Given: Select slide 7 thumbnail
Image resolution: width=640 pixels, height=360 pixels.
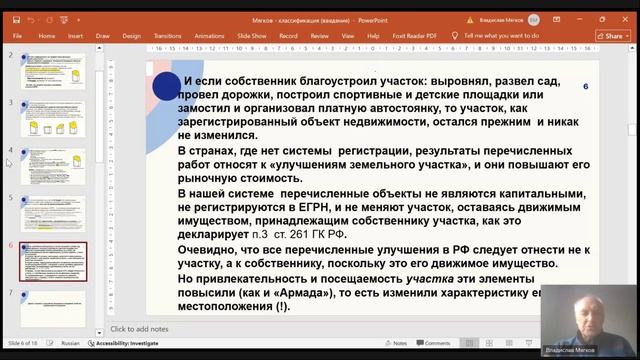Looking at the screenshot, I should (53, 309).
